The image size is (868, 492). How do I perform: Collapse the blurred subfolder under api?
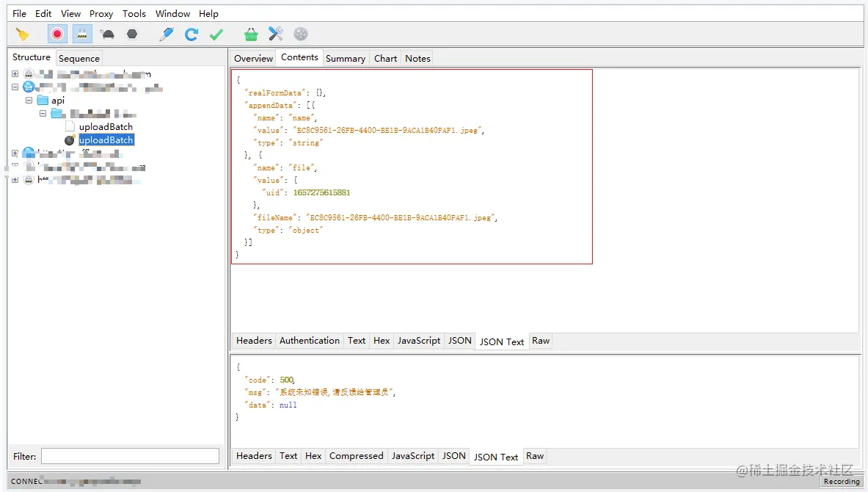[x=43, y=114]
